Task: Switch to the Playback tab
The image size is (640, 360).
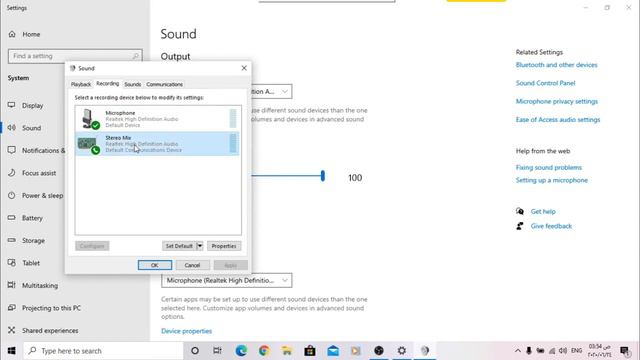Action: tap(81, 84)
